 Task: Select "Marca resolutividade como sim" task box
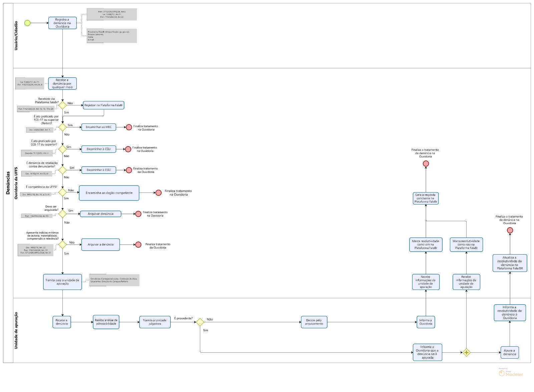[426, 245]
